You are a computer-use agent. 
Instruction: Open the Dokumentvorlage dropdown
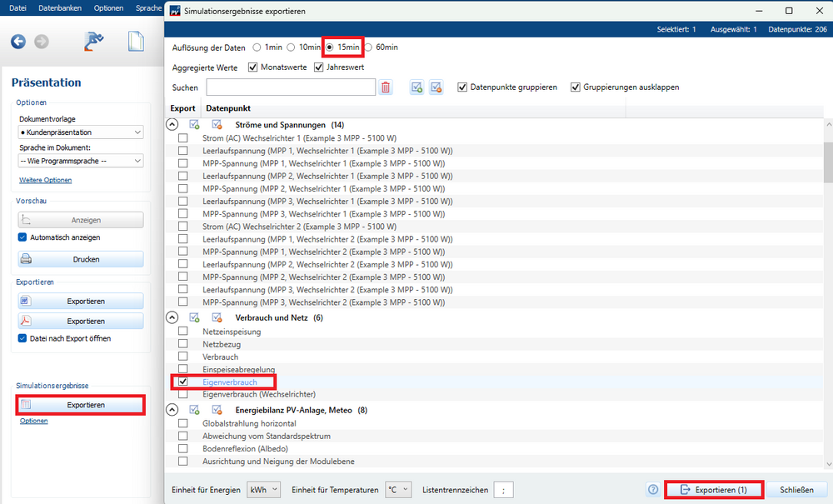pos(81,132)
